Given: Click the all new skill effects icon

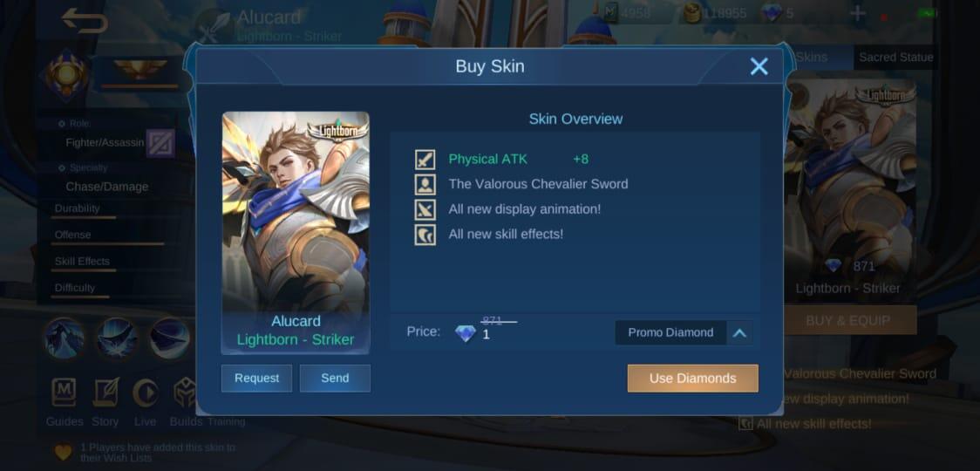Looking at the screenshot, I should coord(425,235).
